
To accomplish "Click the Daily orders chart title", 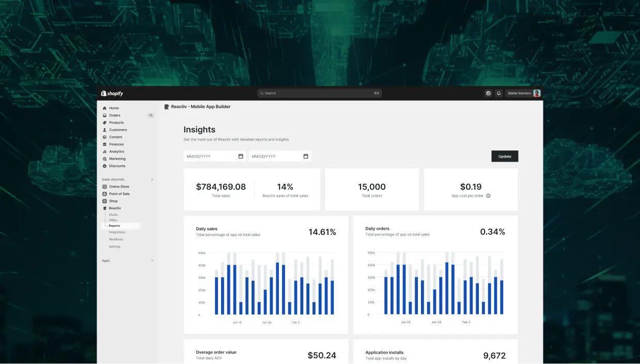I will click(x=378, y=229).
